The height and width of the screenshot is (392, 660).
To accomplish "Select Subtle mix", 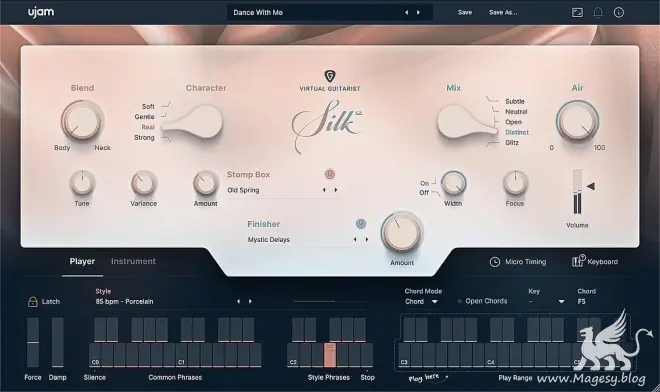I will 515,101.
